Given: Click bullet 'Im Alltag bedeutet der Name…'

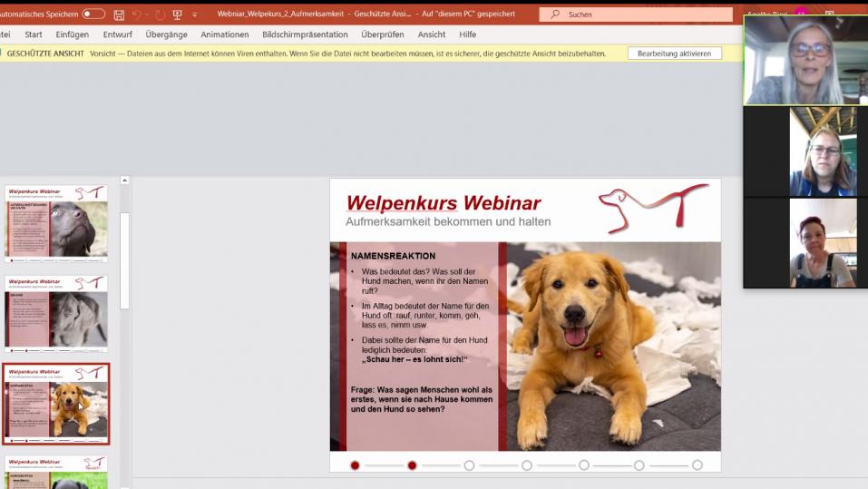Looking at the screenshot, I should [425, 315].
